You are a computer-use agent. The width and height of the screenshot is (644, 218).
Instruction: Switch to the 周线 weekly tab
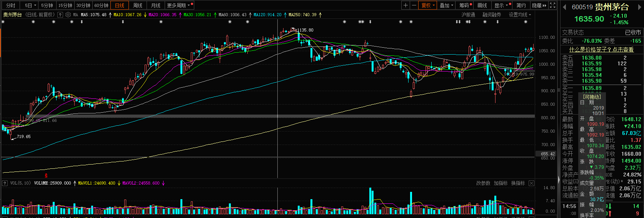[x=138, y=5]
